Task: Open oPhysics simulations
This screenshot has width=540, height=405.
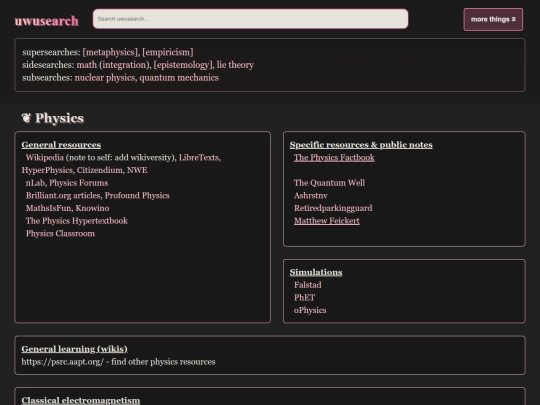Action: click(310, 310)
